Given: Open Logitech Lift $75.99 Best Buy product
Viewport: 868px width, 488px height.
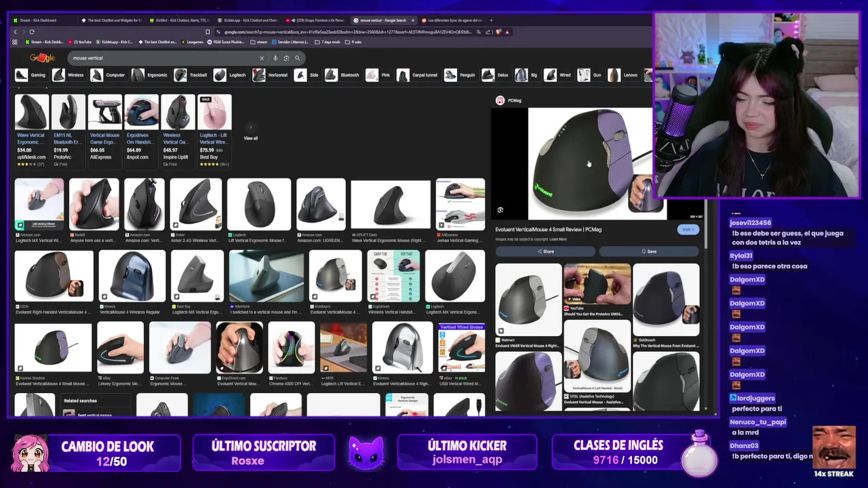Looking at the screenshot, I should tap(214, 131).
